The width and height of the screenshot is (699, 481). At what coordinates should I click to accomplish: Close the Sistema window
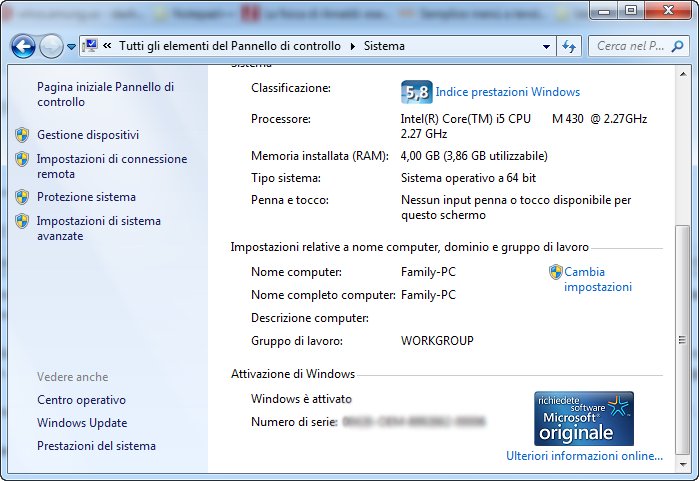668,10
